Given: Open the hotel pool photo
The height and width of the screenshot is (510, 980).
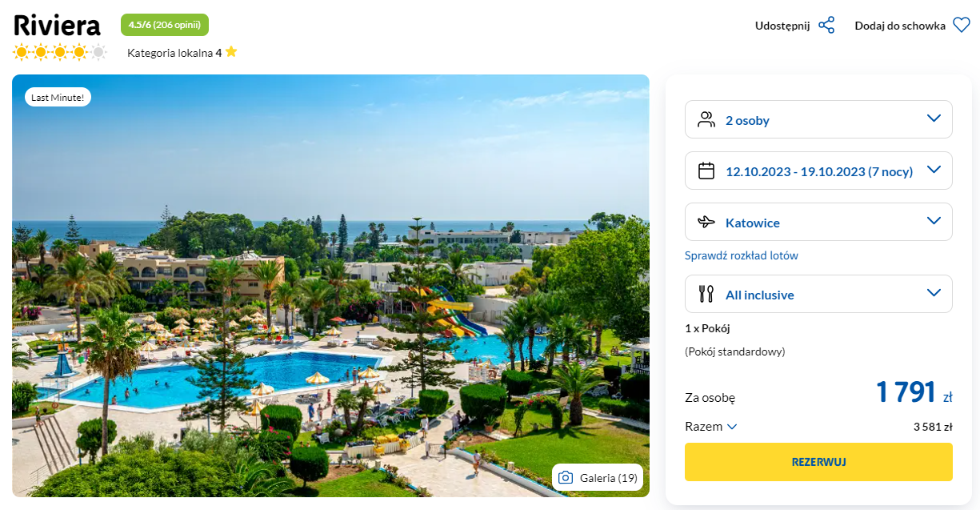Looking at the screenshot, I should point(330,286).
